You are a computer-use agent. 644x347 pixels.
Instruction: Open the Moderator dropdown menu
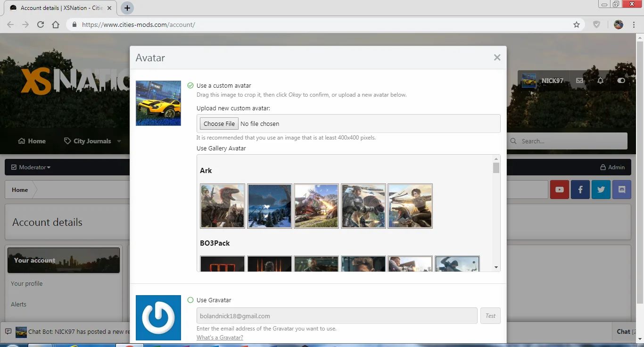[31, 167]
